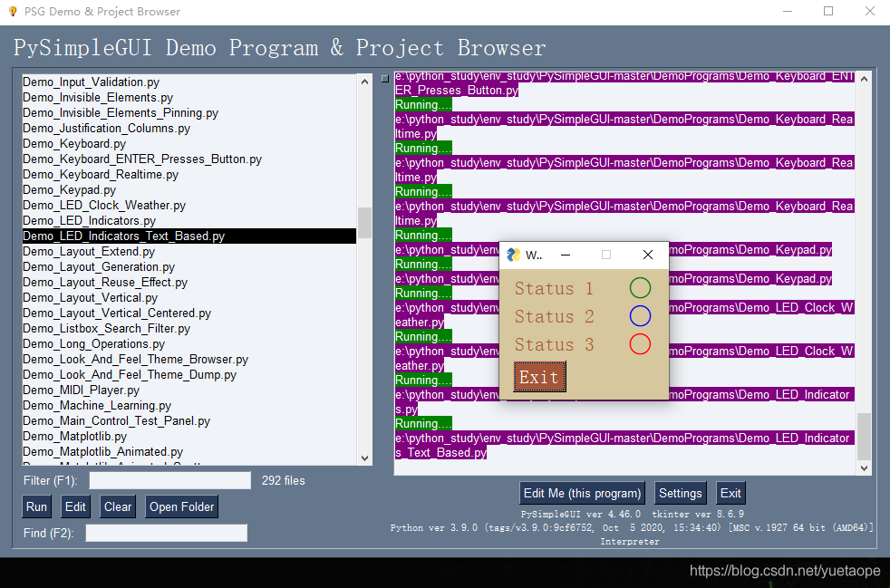Select Demo_Justification_Columns.py
This screenshot has height=588, width=890.
click(189, 129)
